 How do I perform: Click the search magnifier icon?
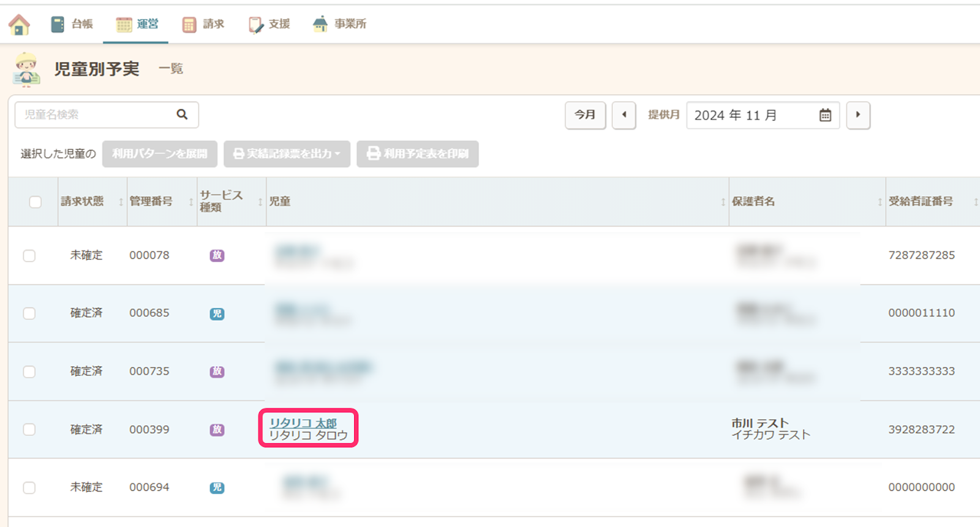(x=182, y=114)
